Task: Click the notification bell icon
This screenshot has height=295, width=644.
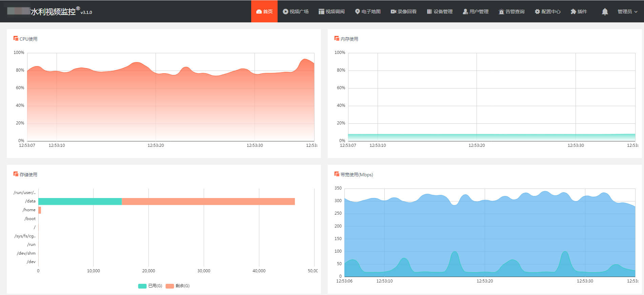Action: coord(605,12)
